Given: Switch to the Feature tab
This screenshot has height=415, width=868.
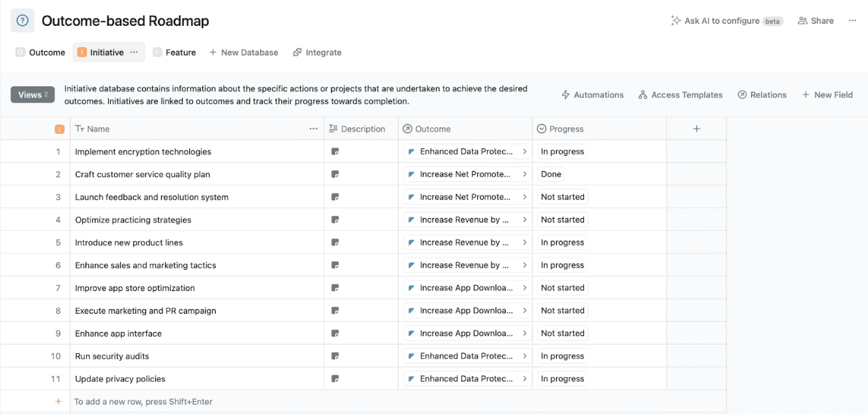Looking at the screenshot, I should [x=174, y=52].
